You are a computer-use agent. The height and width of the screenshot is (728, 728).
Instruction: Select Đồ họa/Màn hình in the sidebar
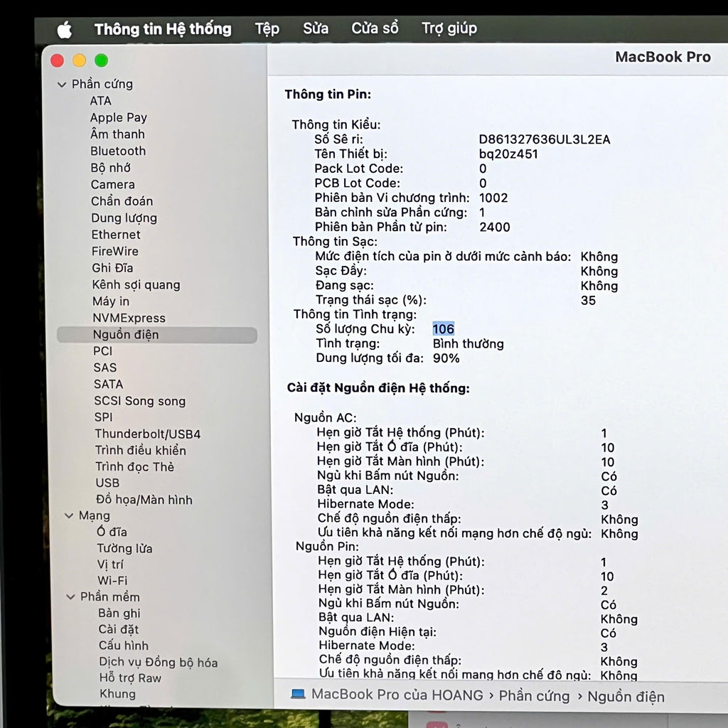point(144,500)
